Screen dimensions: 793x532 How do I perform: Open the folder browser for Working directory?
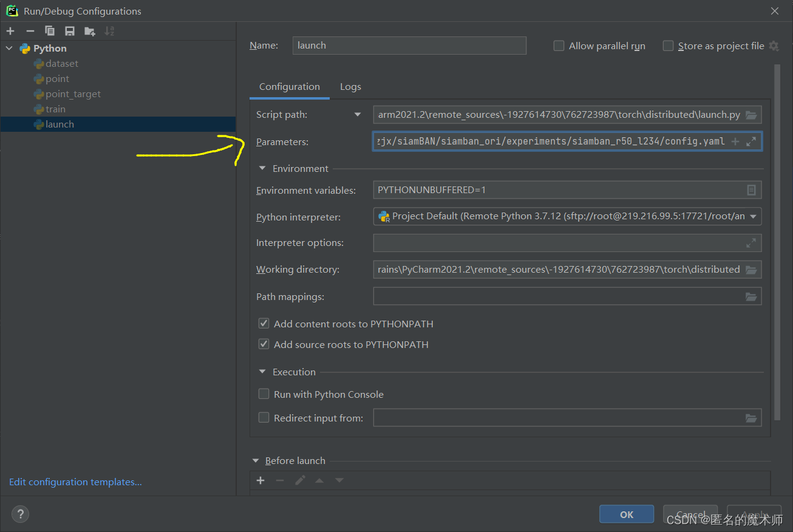752,269
